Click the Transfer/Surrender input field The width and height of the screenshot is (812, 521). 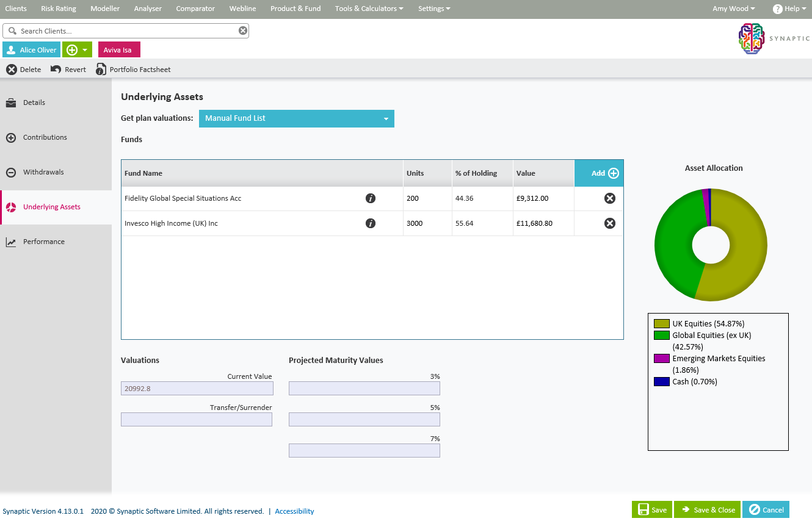click(x=197, y=419)
